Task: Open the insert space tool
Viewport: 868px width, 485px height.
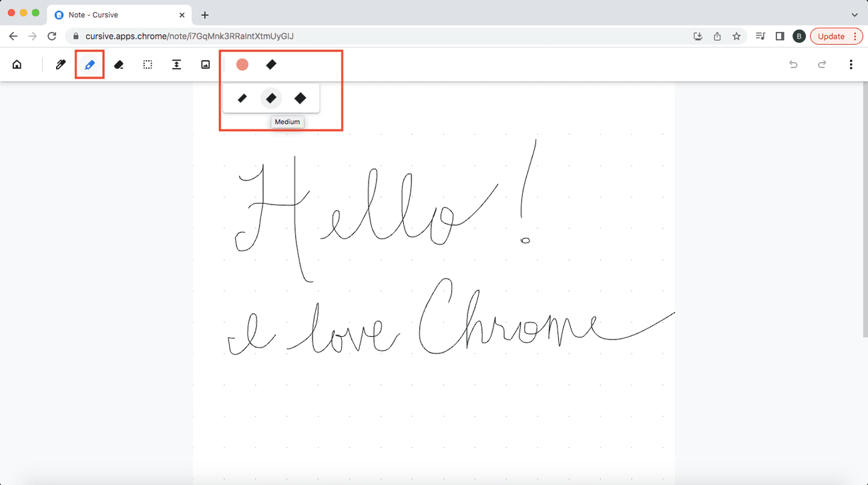Action: 176,64
